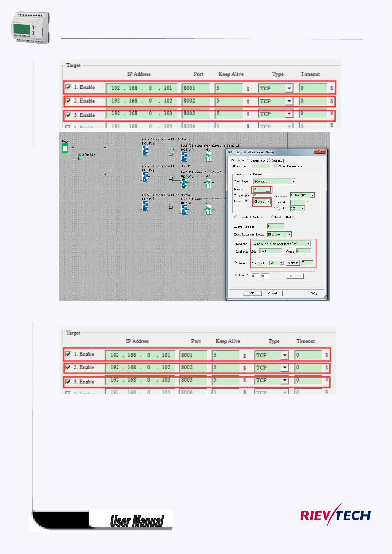The image size is (392, 554).
Task: Open row 2 TCP Type dropdown, upper Target panel
Action: tap(276, 101)
